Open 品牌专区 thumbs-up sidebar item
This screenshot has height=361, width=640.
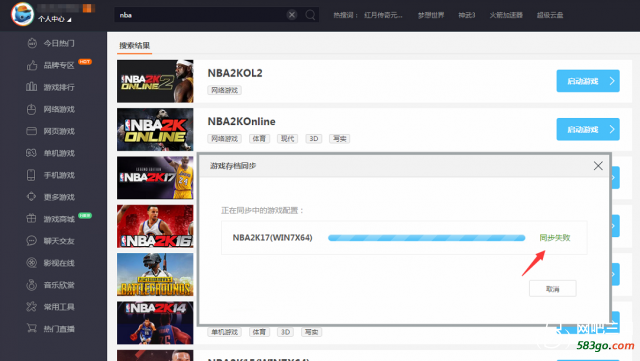pyautogui.click(x=51, y=65)
